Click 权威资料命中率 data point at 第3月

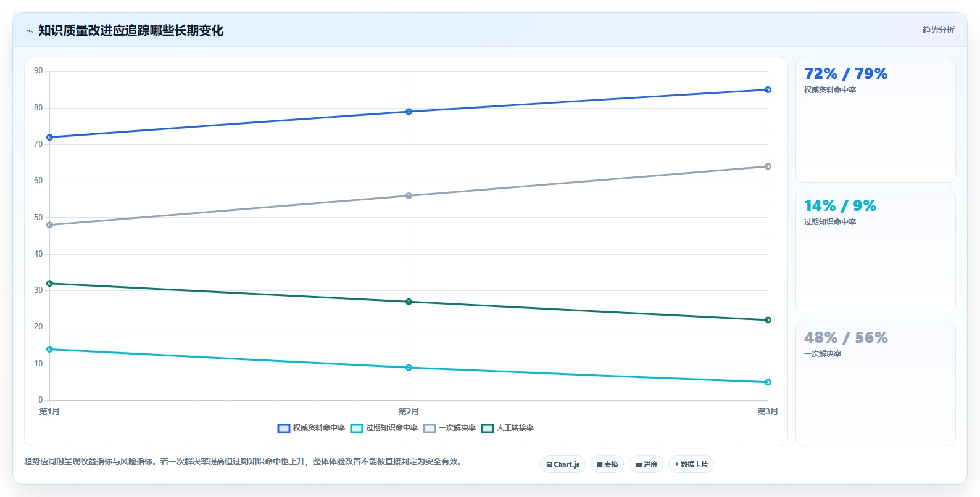[768, 90]
